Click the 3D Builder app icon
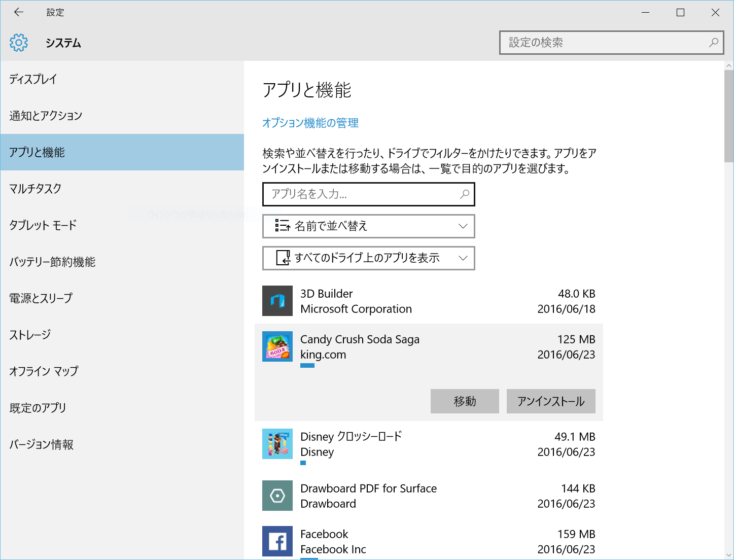Screen dimensions: 734x560 [x=277, y=301]
